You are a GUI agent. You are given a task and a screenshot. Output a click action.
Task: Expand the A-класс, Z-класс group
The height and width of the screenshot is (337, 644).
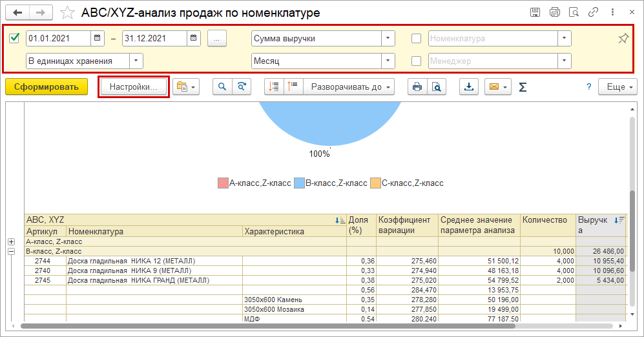click(x=12, y=241)
